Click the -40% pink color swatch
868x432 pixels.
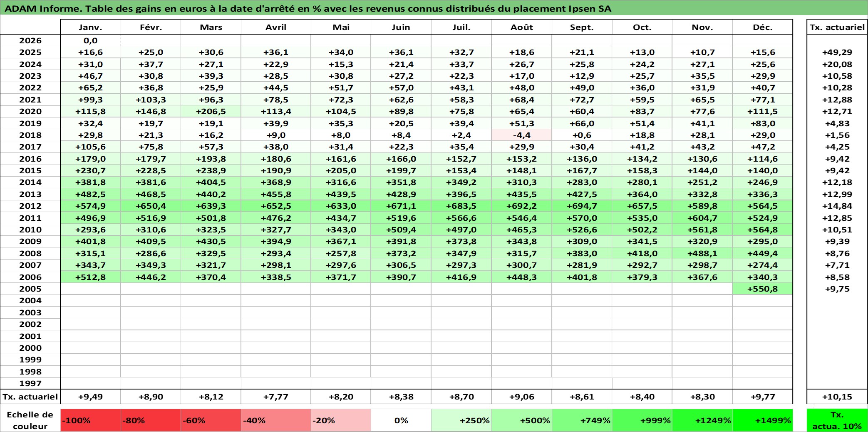[276, 420]
